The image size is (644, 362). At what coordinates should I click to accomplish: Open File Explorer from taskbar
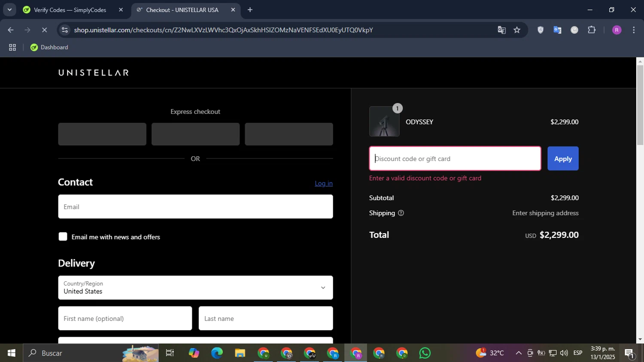(240, 353)
